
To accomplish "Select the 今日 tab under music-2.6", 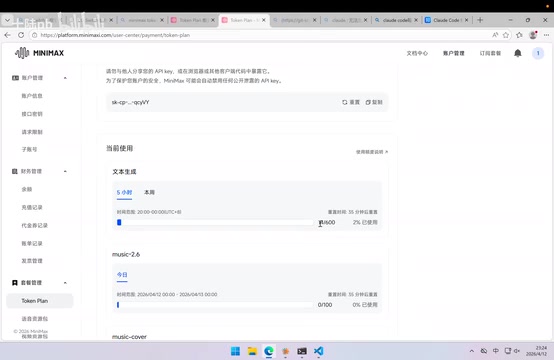I will point(122,275).
